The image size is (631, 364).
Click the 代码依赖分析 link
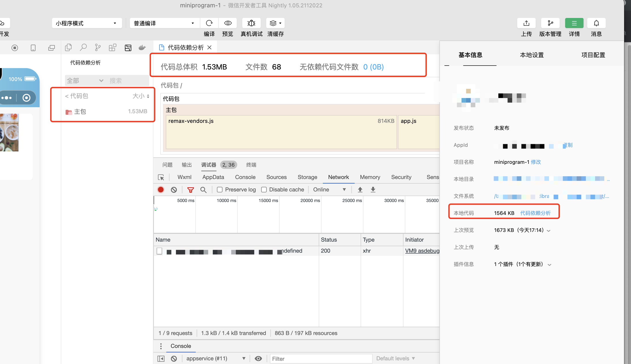535,213
